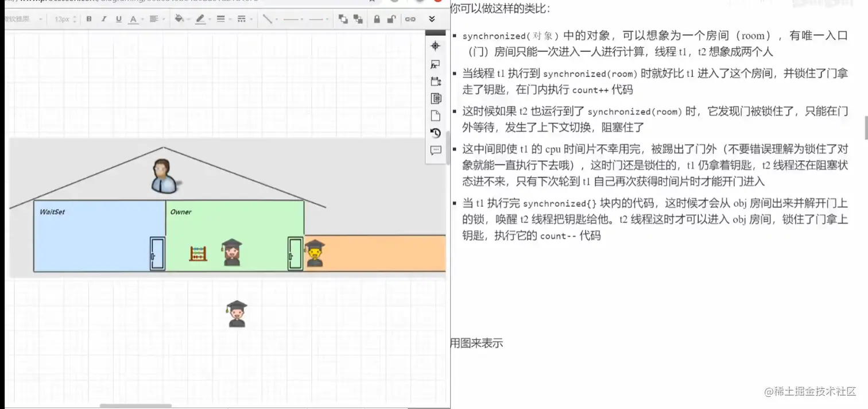Open the page settings panel
Image resolution: width=868 pixels, height=409 pixels.
click(x=435, y=115)
